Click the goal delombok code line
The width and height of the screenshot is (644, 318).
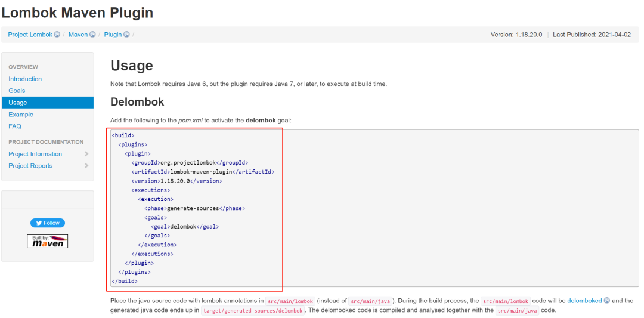(185, 226)
